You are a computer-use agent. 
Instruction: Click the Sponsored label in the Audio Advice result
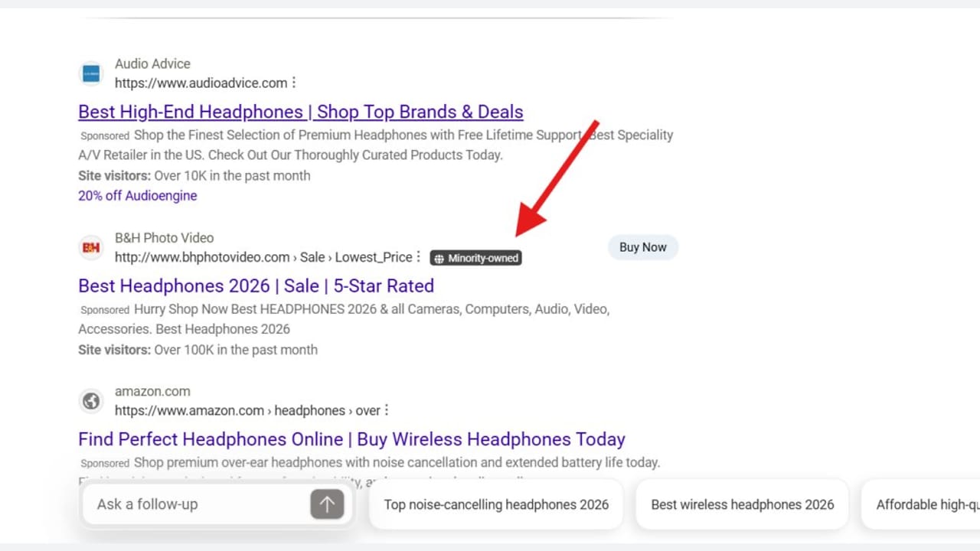(105, 135)
